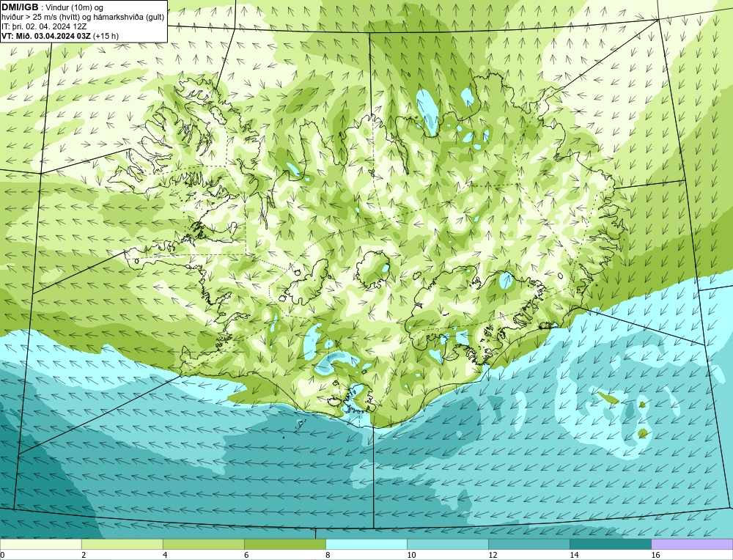Click the 10–12 m/s turquoise legend swatch
The image size is (733, 560).
pos(447,544)
